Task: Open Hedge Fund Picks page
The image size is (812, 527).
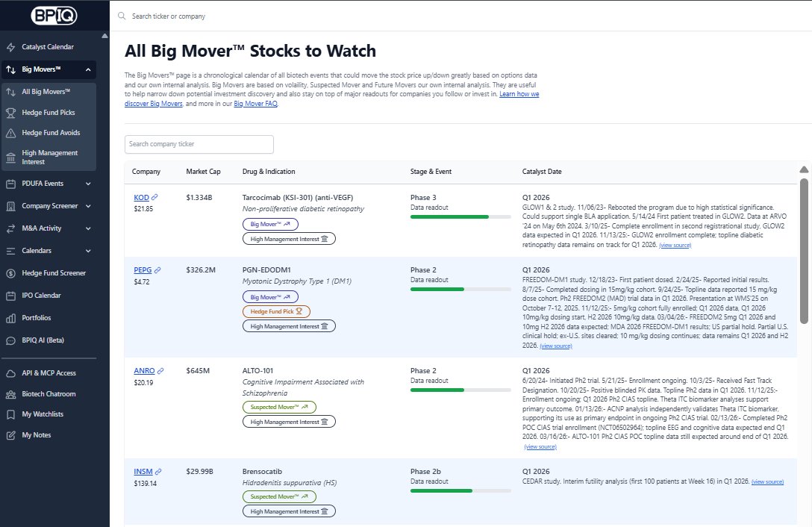Action: [49, 113]
